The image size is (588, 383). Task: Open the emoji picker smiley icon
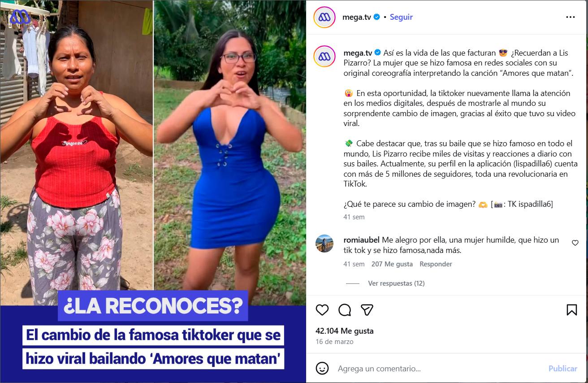coord(322,369)
